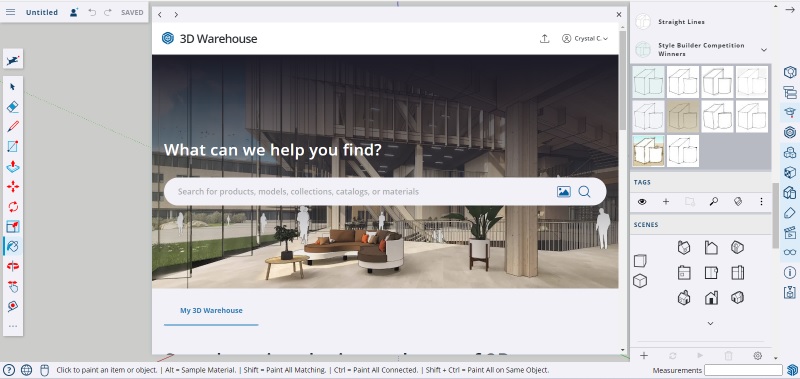Screen dimensions: 800x379
Task: Click the 3D Warehouse vertical scrollbar
Action: point(622,80)
